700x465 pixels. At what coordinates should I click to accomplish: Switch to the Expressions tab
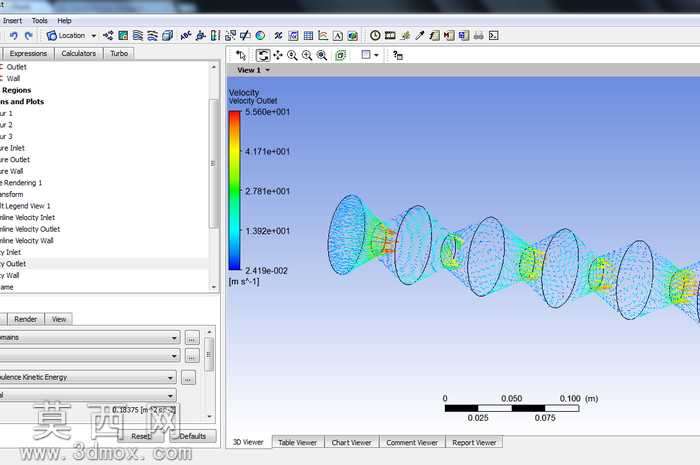(x=28, y=54)
